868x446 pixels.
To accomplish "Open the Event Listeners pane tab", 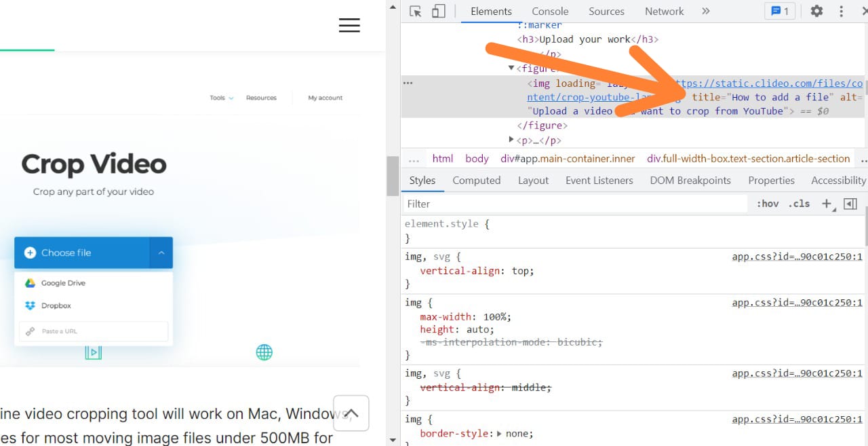I will (x=599, y=181).
